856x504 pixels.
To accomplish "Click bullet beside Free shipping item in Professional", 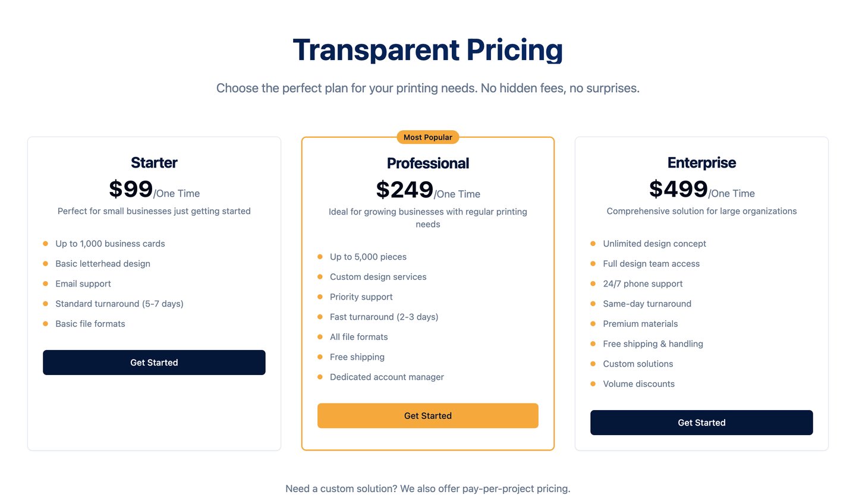I will (320, 357).
